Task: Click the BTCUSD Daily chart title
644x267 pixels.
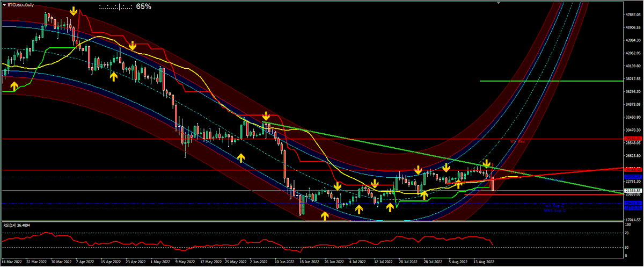Action: tap(21, 4)
